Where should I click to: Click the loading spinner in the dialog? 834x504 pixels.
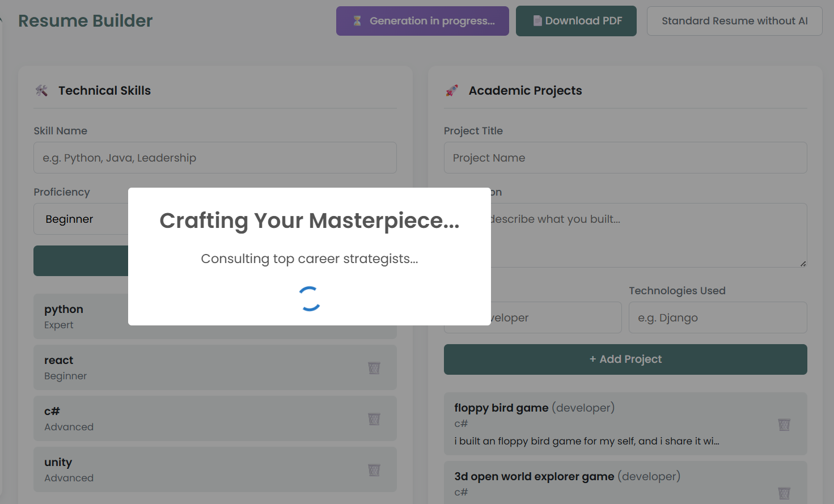pos(310,299)
